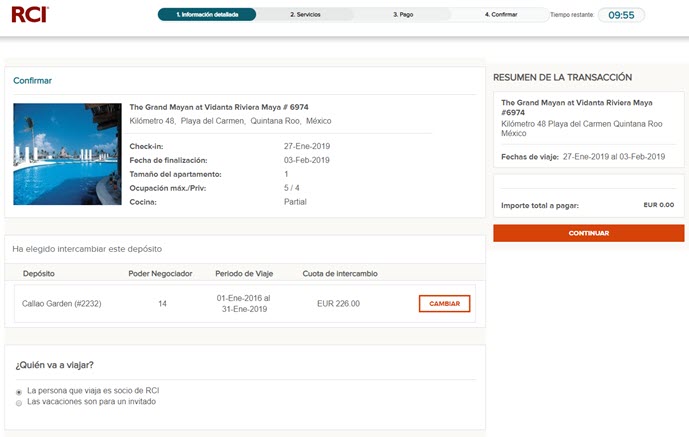Click the Importe total a pagar label
Image resolution: width=689 pixels, height=437 pixels.
(540, 206)
